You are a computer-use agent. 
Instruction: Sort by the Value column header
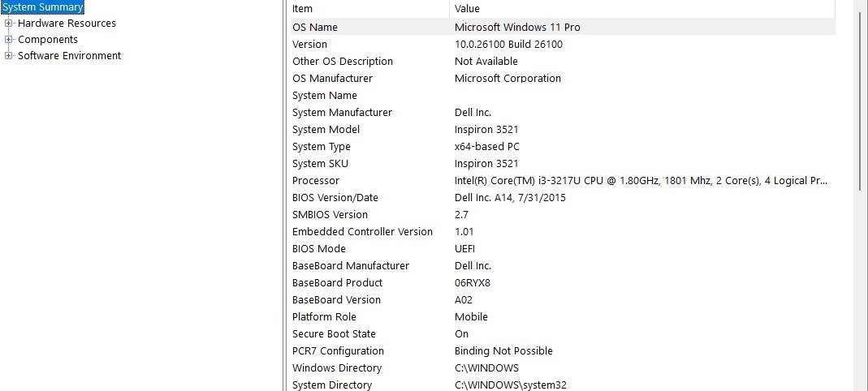[642, 8]
